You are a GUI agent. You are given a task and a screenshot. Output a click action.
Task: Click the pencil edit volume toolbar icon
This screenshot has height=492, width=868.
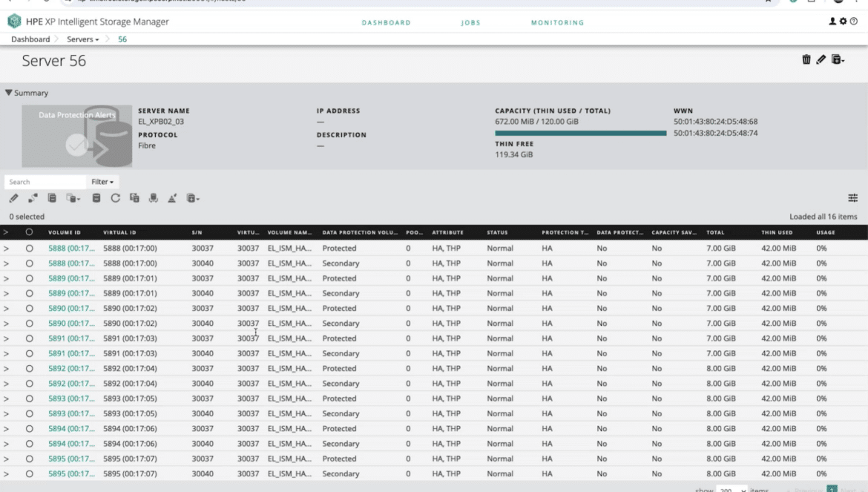[x=14, y=198]
